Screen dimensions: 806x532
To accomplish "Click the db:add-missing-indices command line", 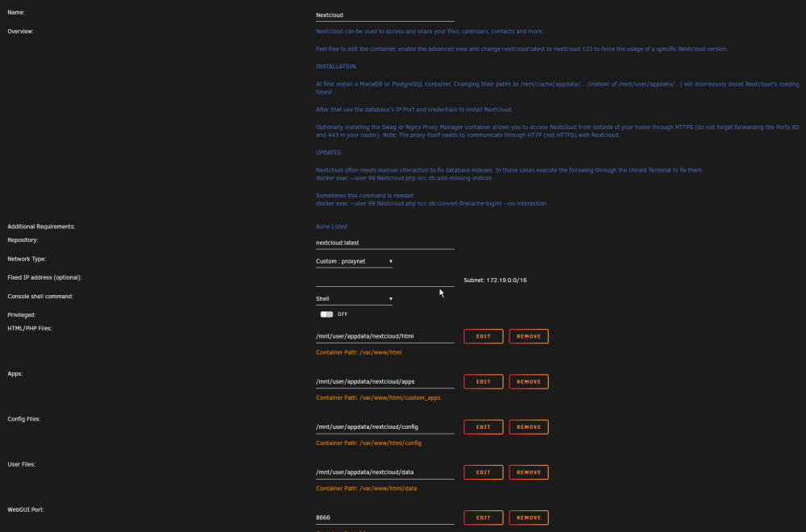I will [x=404, y=178].
